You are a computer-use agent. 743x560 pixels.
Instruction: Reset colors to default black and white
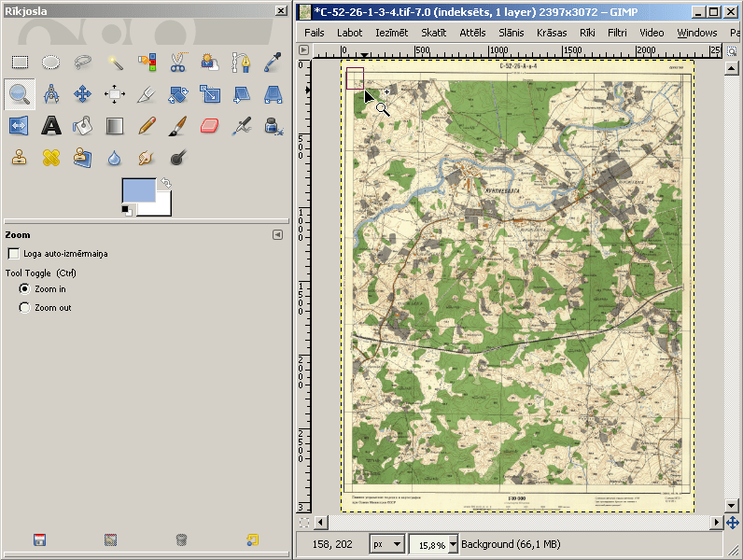127,210
